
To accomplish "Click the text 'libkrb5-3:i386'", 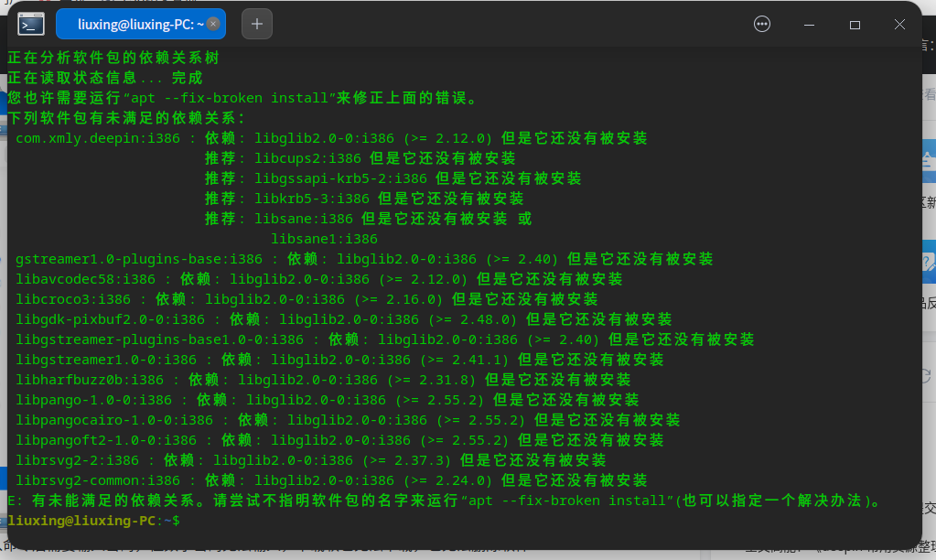I will pyautogui.click(x=312, y=199).
